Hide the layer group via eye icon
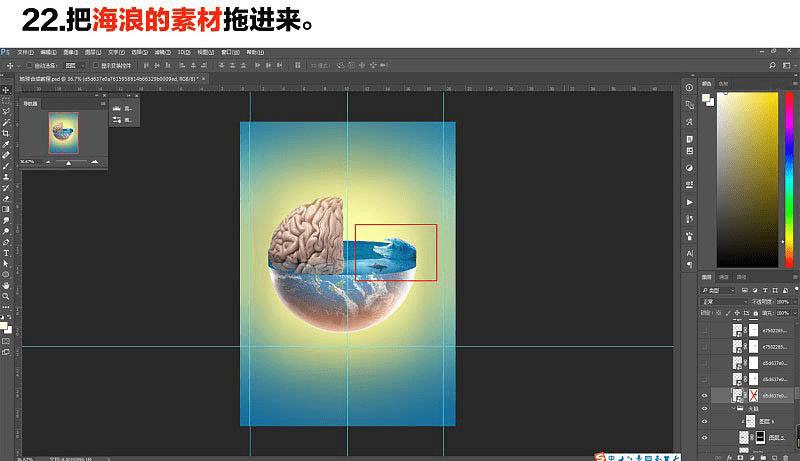Viewport: 800px width, 461px height. [705, 408]
